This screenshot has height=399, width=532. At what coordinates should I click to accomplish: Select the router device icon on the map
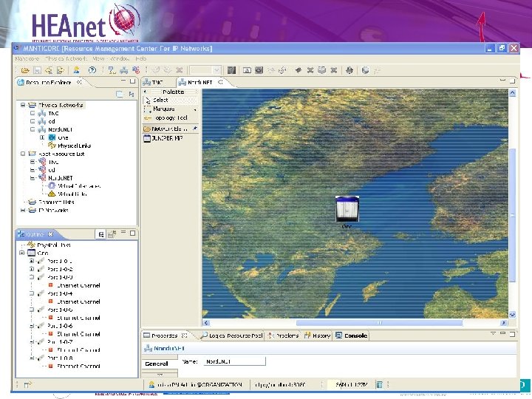click(347, 208)
